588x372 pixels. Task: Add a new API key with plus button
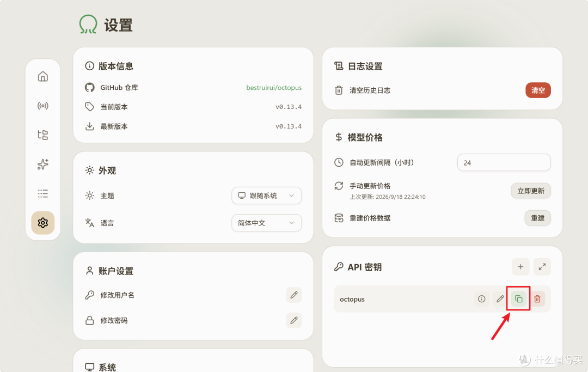(x=520, y=267)
